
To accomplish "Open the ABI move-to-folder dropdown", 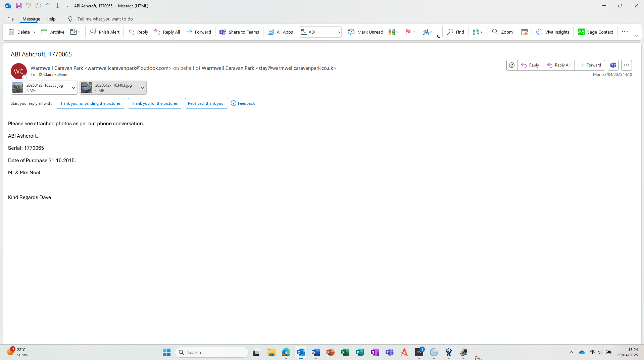I will 339,32.
